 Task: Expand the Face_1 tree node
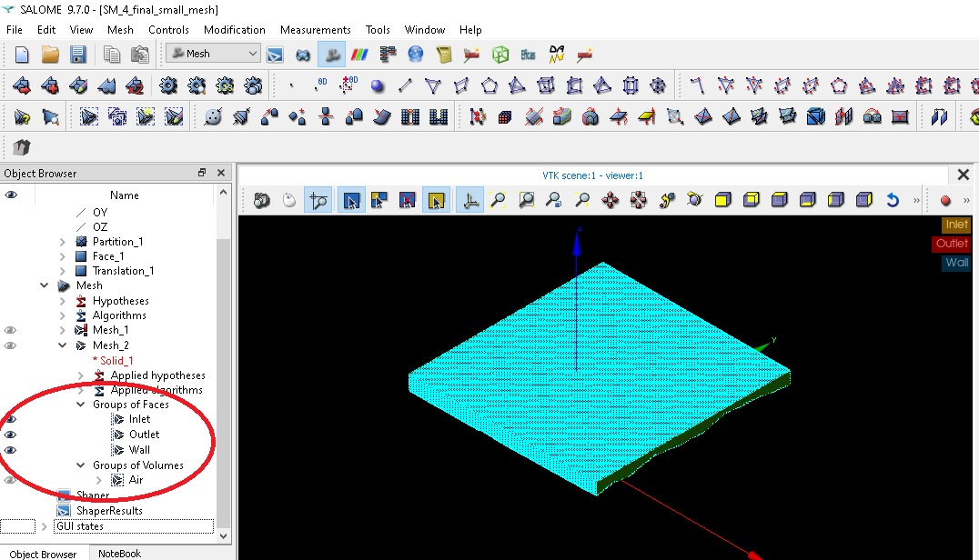tap(63, 256)
